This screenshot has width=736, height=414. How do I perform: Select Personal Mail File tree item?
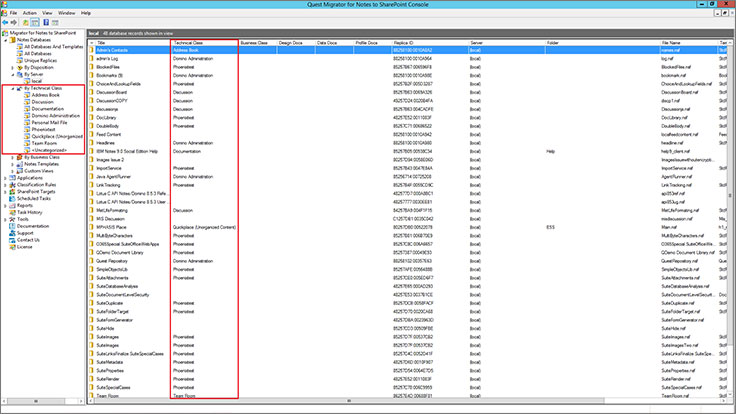pos(49,123)
